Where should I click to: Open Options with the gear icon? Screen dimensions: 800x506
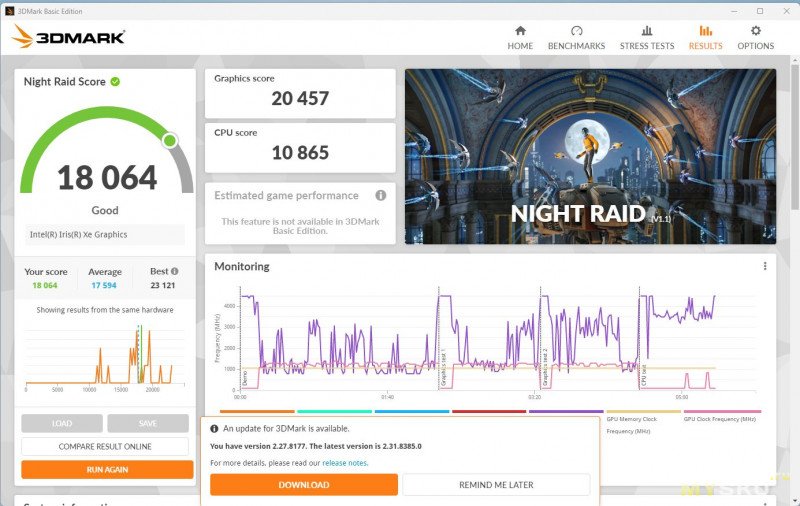point(756,31)
